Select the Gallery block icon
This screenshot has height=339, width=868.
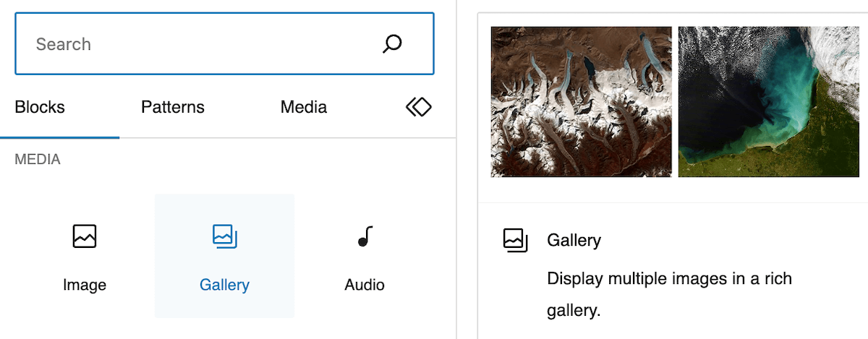pos(224,236)
